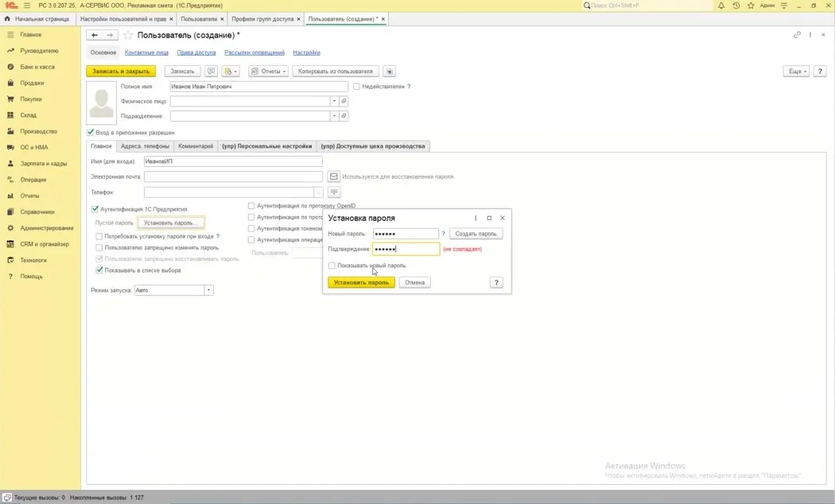This screenshot has width=835, height=504.
Task: Open the main menu hamburger icon
Action: (26, 6)
